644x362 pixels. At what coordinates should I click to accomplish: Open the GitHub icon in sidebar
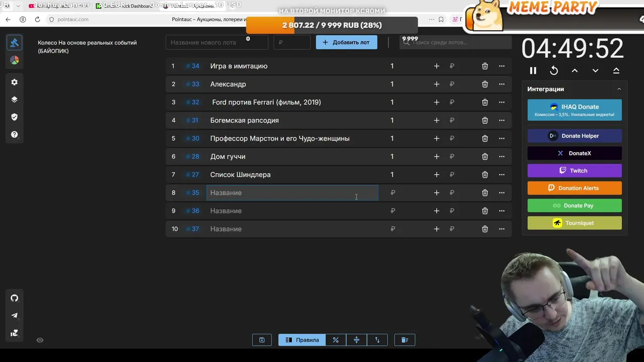[14, 298]
